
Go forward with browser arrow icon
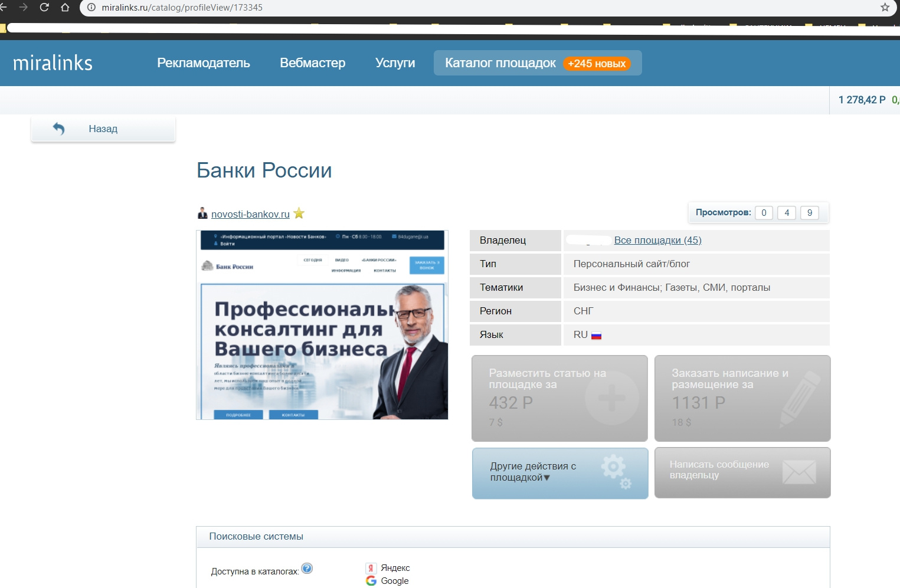pyautogui.click(x=24, y=8)
